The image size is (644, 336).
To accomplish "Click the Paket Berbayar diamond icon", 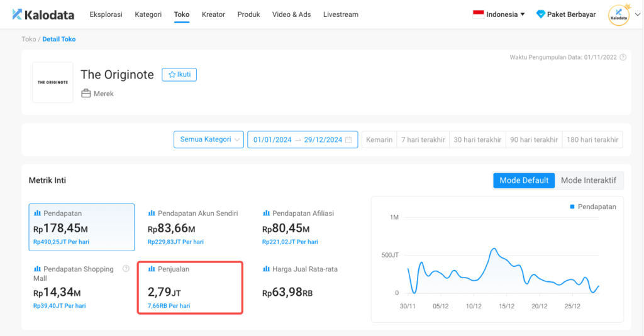I will tap(540, 14).
